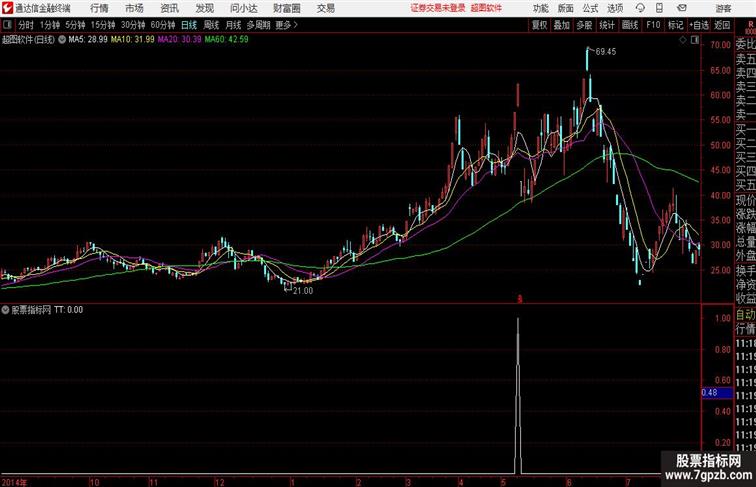Screen dimensions: 756x487
Task: Open the 交易 menu
Action: pyautogui.click(x=326, y=8)
